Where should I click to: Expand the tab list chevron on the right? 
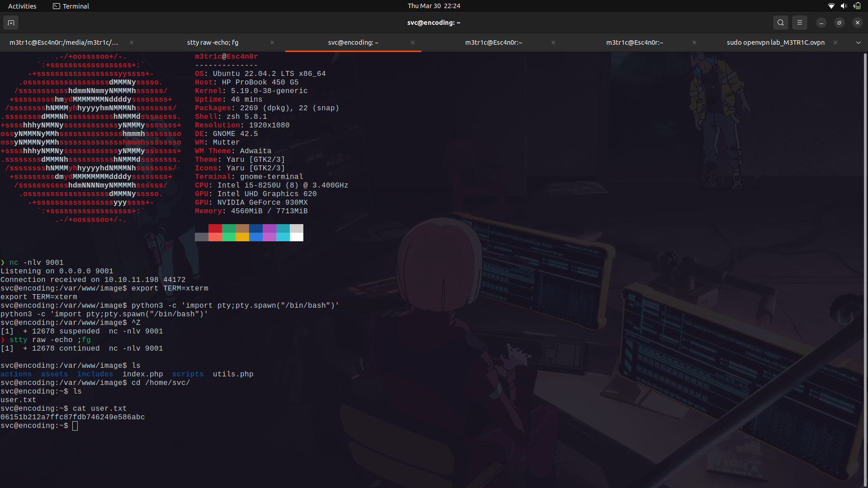[x=858, y=42]
